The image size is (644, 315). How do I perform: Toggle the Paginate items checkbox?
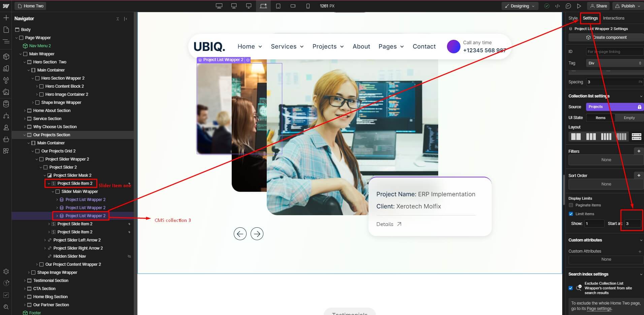(x=571, y=205)
